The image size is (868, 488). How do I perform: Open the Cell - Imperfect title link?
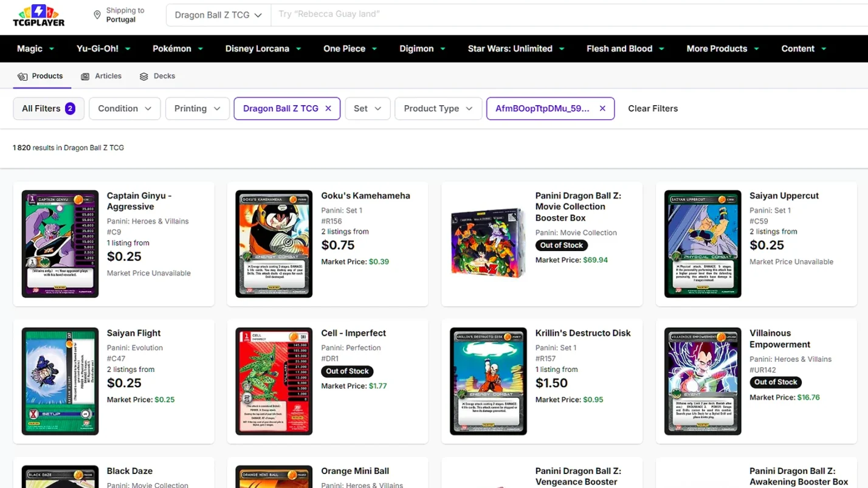click(354, 333)
